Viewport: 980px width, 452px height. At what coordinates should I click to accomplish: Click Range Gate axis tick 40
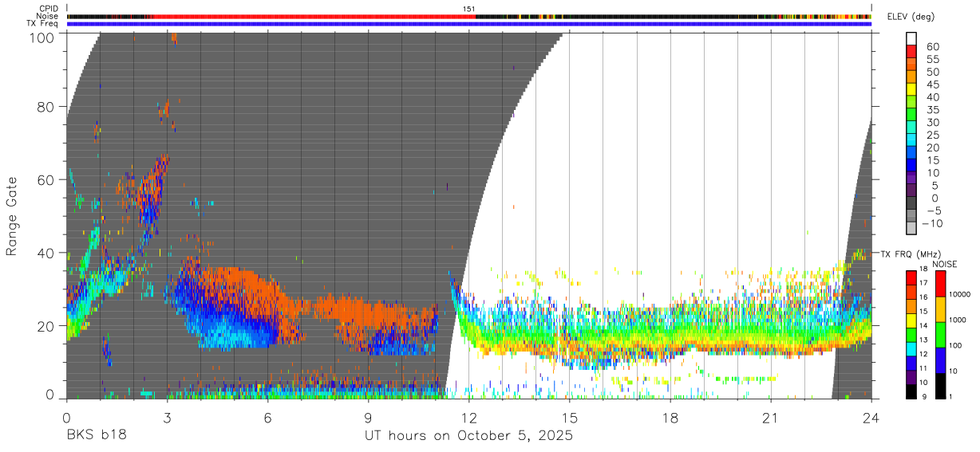46,253
